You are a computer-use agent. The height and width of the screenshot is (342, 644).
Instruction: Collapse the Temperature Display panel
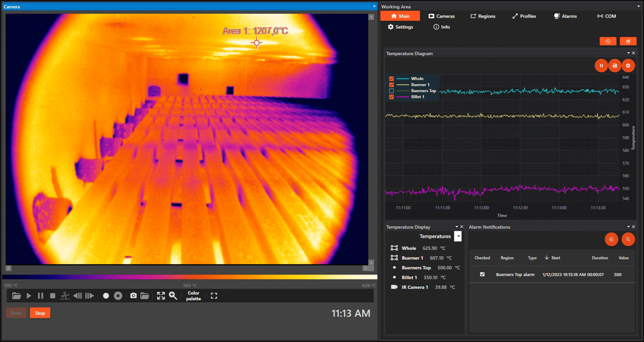tap(457, 227)
